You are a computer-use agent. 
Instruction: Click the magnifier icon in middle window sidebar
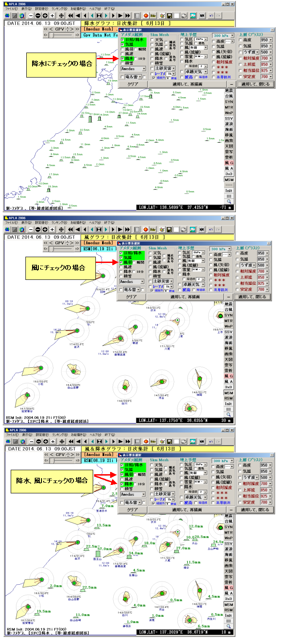click(x=228, y=414)
